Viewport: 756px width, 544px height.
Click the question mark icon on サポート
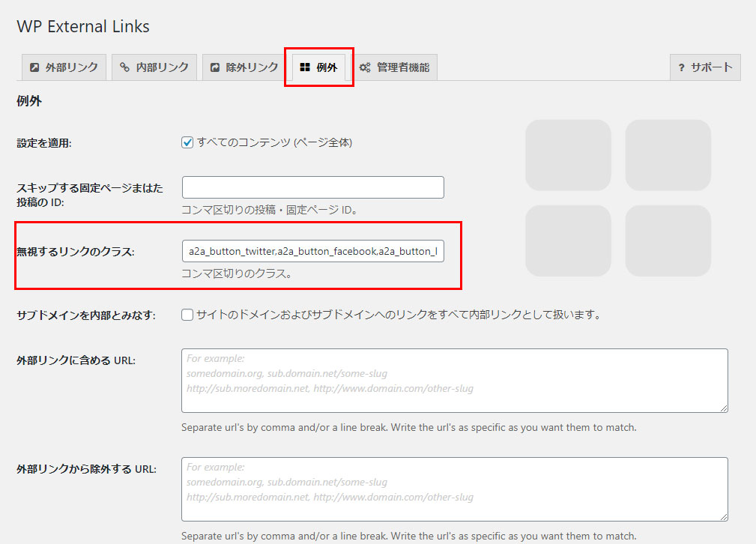tap(682, 67)
